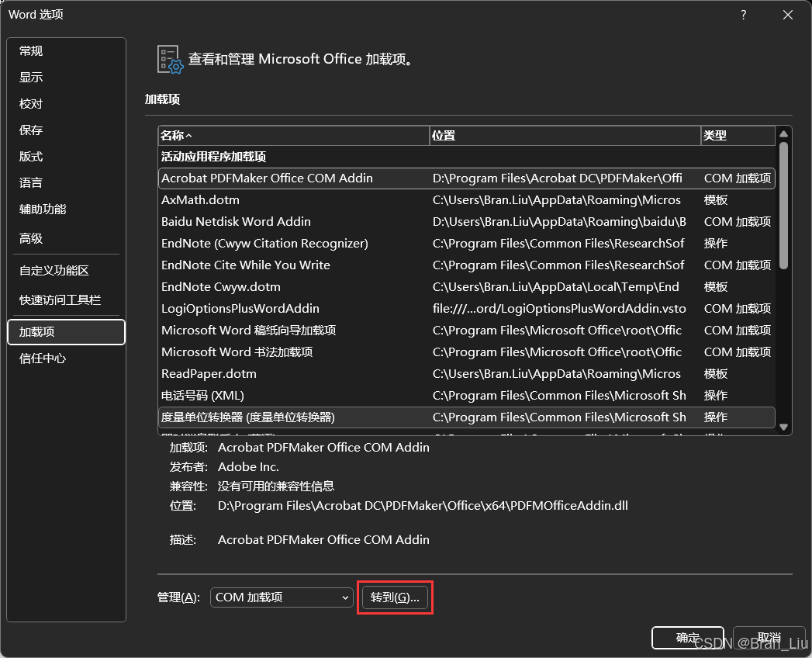Click the add-ins gear header icon

pyautogui.click(x=170, y=60)
